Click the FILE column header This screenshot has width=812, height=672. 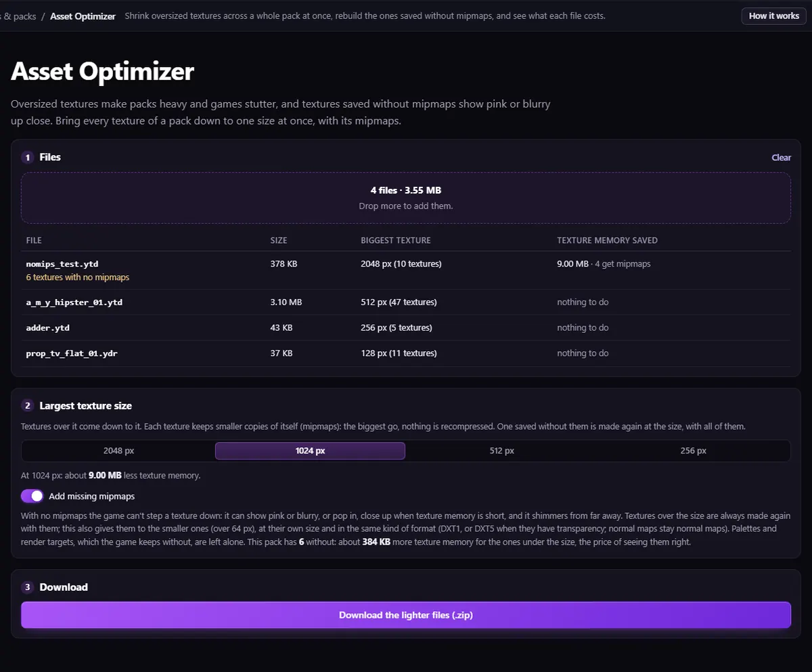point(34,240)
